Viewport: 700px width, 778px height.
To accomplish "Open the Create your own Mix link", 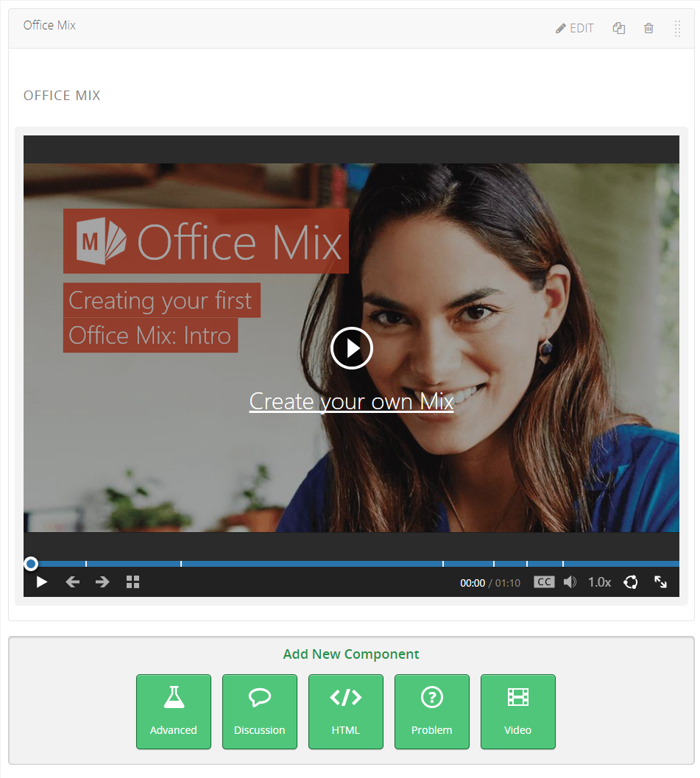I will [351, 401].
